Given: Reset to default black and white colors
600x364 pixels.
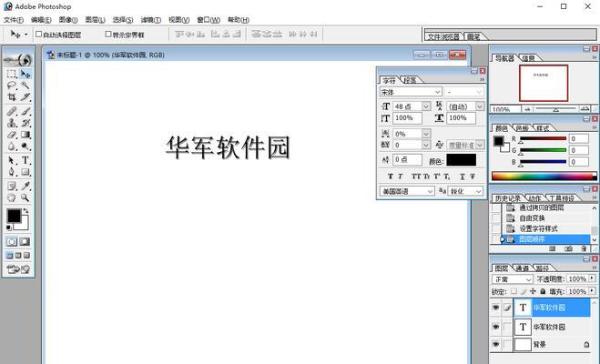Looking at the screenshot, I should (x=9, y=227).
